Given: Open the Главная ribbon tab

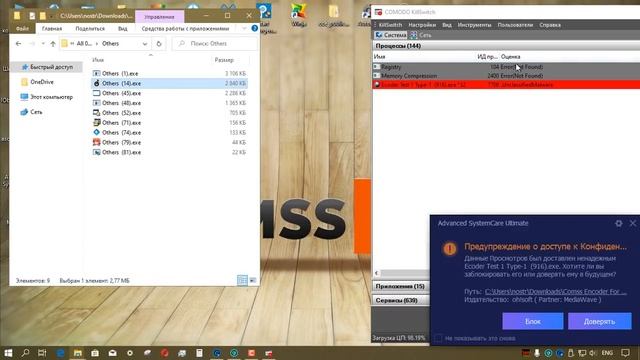Looking at the screenshot, I should 52,29.
